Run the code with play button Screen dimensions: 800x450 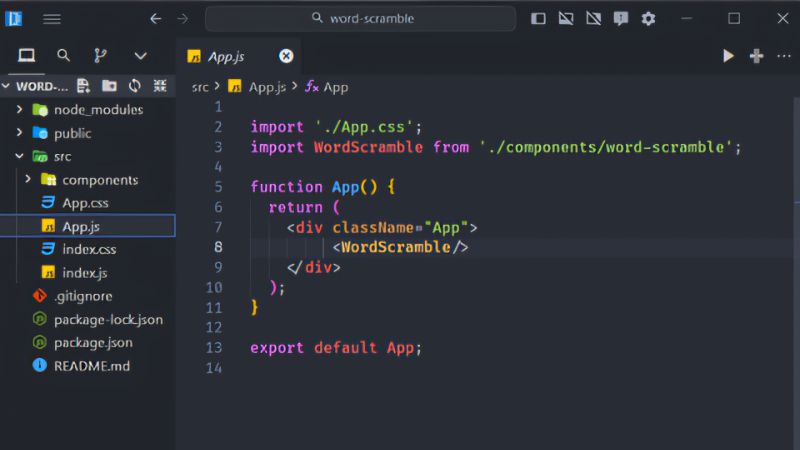(729, 56)
